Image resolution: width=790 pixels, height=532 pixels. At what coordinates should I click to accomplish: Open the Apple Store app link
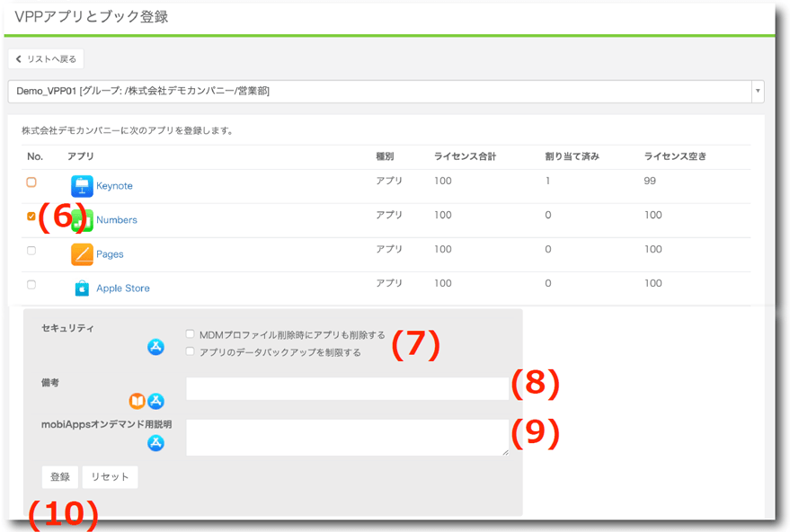[123, 288]
